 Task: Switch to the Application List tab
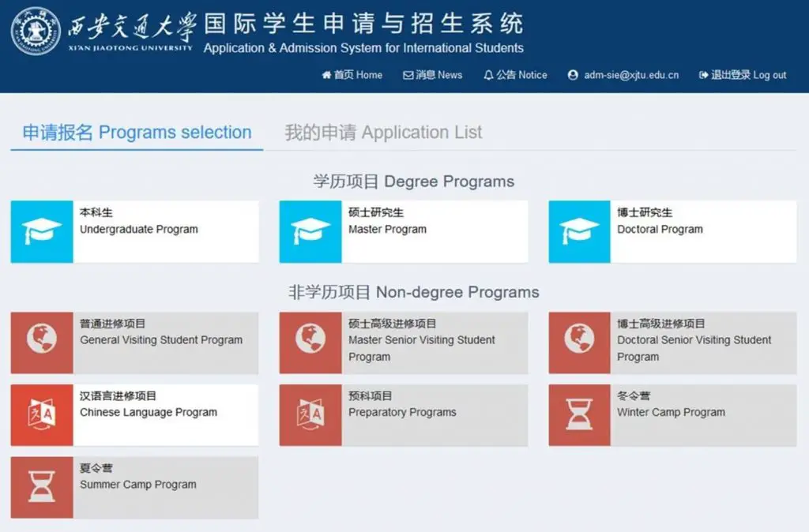(x=383, y=133)
